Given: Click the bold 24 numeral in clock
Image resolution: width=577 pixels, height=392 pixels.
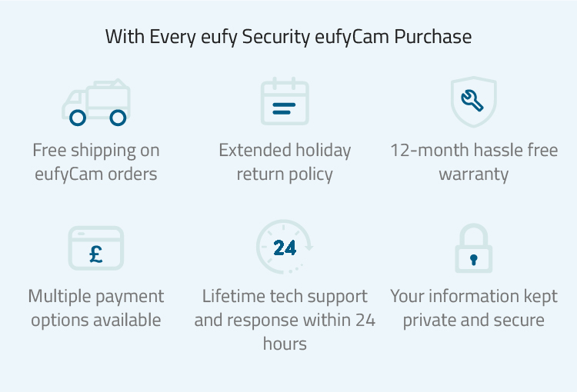Looking at the screenshot, I should click(285, 247).
